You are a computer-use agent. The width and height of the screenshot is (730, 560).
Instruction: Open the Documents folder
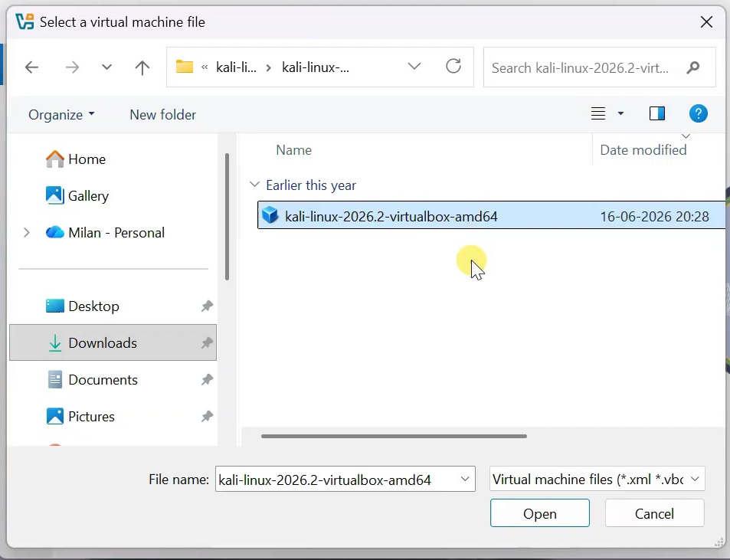(x=103, y=380)
